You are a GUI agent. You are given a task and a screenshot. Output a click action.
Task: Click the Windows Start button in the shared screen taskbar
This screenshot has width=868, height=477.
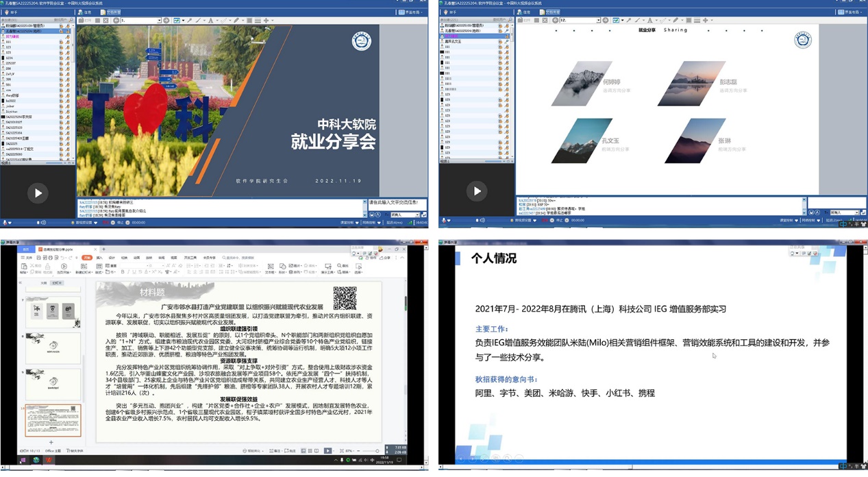click(23, 461)
